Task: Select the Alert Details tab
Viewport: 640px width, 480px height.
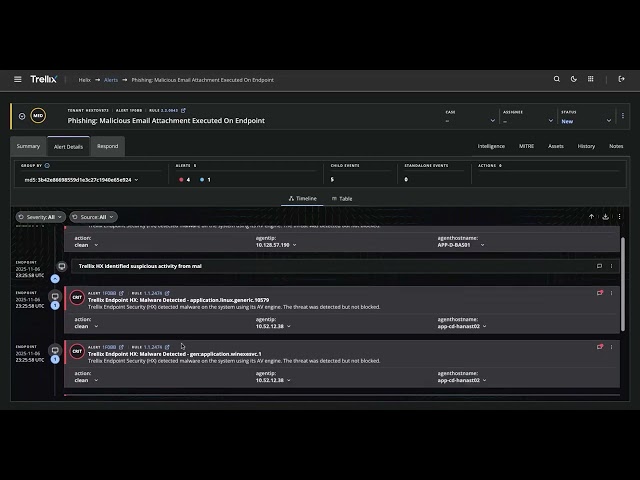Action: (68, 147)
